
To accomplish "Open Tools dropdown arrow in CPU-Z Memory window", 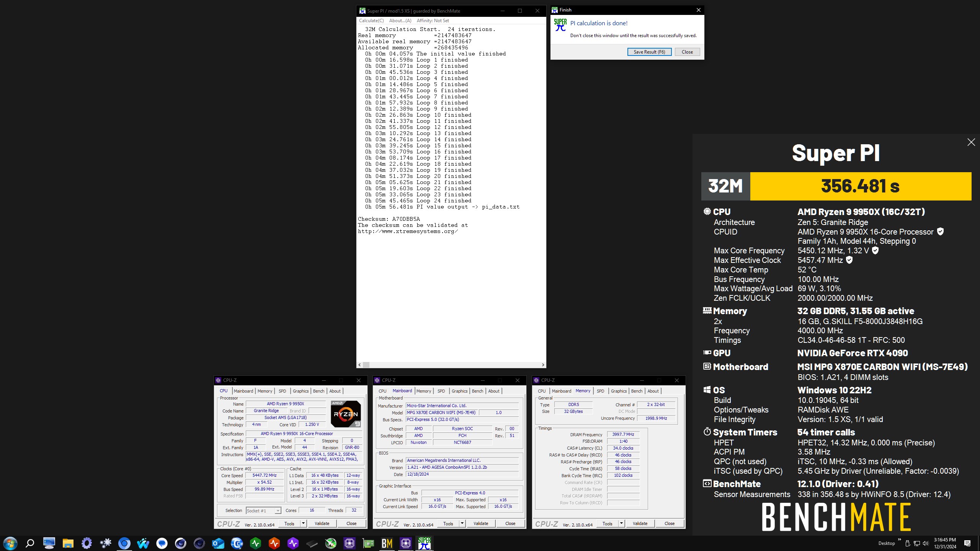I will point(621,523).
